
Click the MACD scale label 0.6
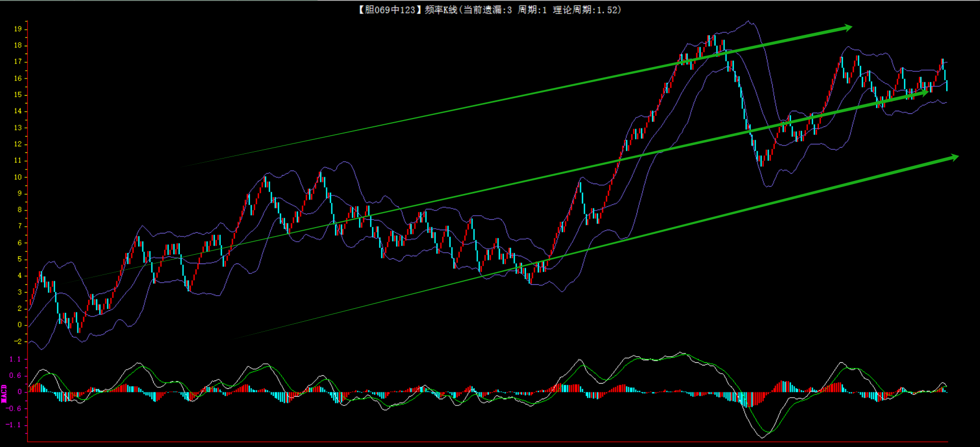[15, 375]
